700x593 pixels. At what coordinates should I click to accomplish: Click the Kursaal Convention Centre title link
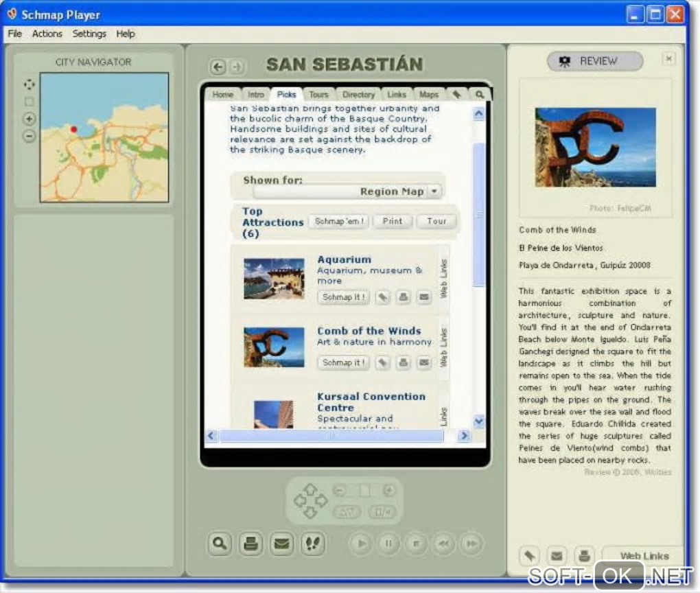pos(371,402)
